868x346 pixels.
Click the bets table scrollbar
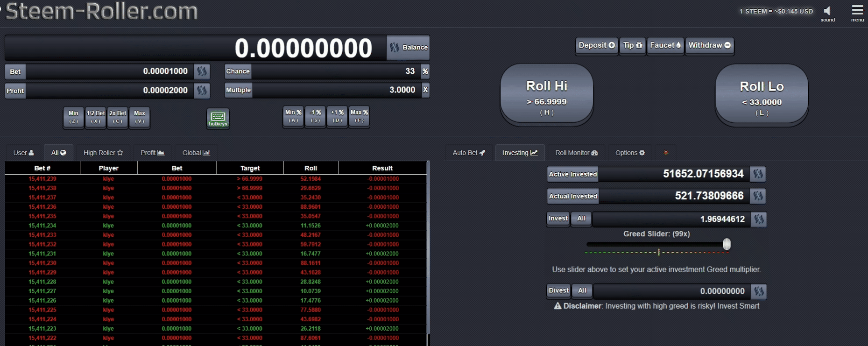428,247
